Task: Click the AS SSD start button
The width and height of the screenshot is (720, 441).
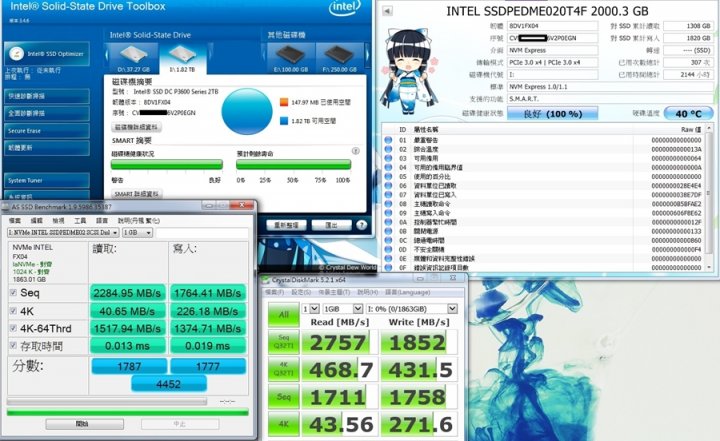Action: pos(84,424)
